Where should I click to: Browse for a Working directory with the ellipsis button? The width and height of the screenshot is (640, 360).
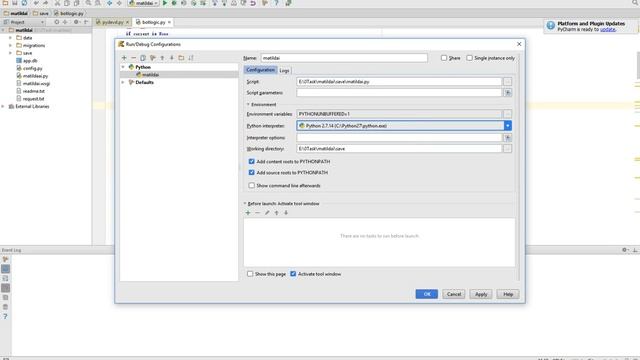[x=507, y=149]
